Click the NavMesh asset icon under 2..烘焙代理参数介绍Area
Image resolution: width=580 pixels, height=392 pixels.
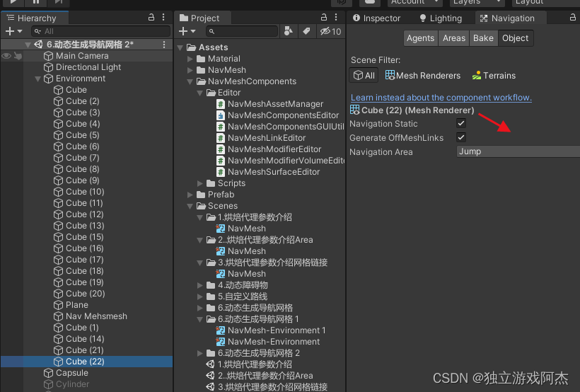[221, 251]
